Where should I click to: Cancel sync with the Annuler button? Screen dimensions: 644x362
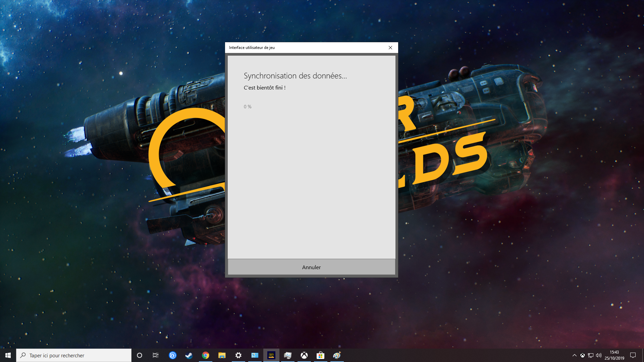point(311,267)
